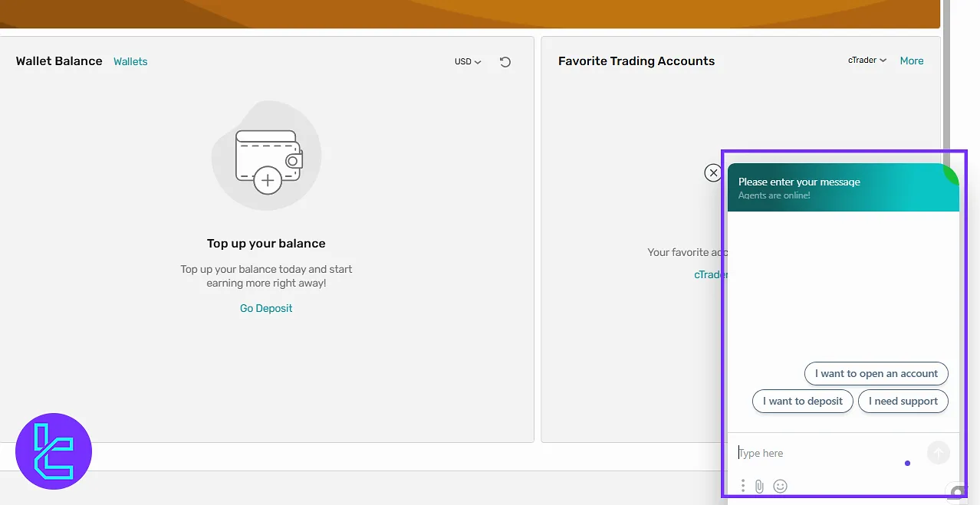Choose the "I want to deposit" quick reply
980x505 pixels.
pyautogui.click(x=802, y=402)
